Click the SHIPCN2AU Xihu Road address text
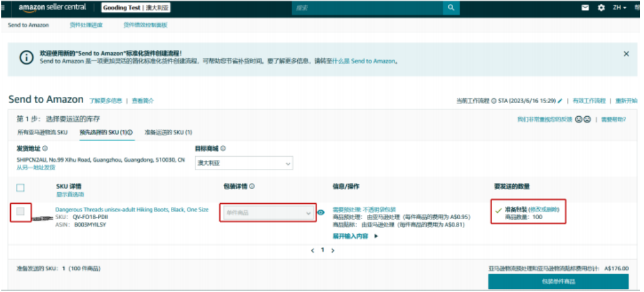 click(x=100, y=160)
